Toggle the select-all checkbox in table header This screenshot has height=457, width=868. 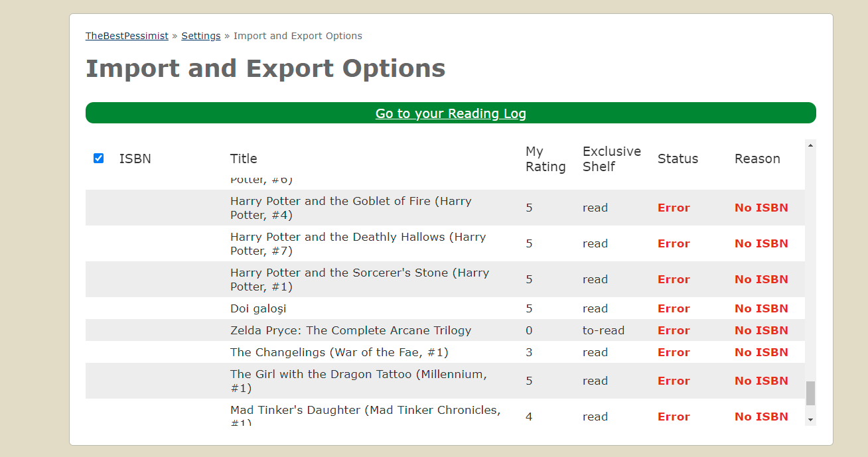pyautogui.click(x=98, y=158)
